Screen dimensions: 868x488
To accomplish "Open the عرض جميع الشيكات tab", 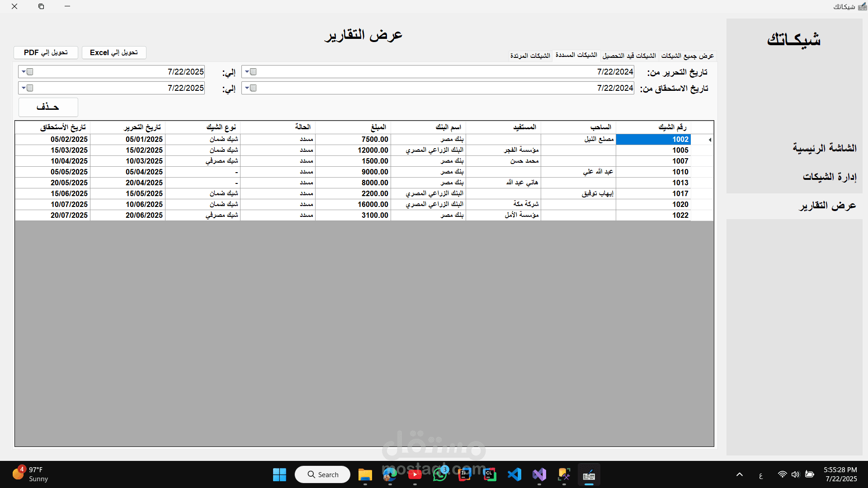I will pyautogui.click(x=687, y=56).
